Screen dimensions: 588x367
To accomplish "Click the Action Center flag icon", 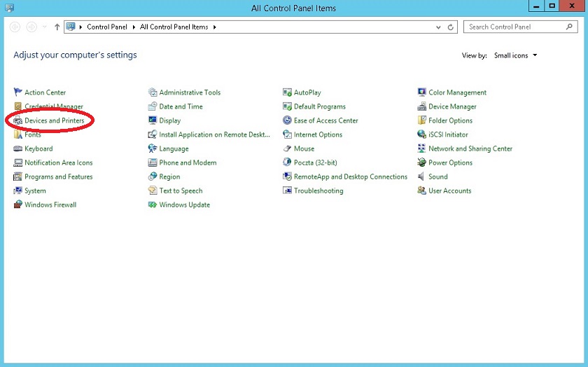I will 17,92.
